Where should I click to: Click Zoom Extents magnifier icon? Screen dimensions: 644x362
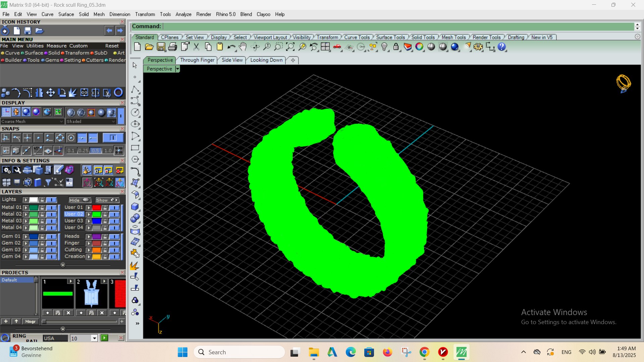[x=290, y=47]
